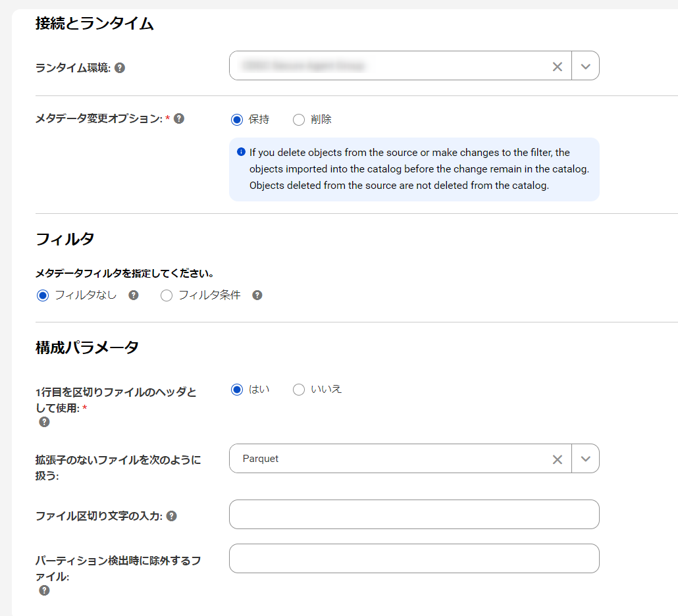Open help for ファイル区切り文字の入力
Screen dimensions: 678x616
tap(172, 516)
